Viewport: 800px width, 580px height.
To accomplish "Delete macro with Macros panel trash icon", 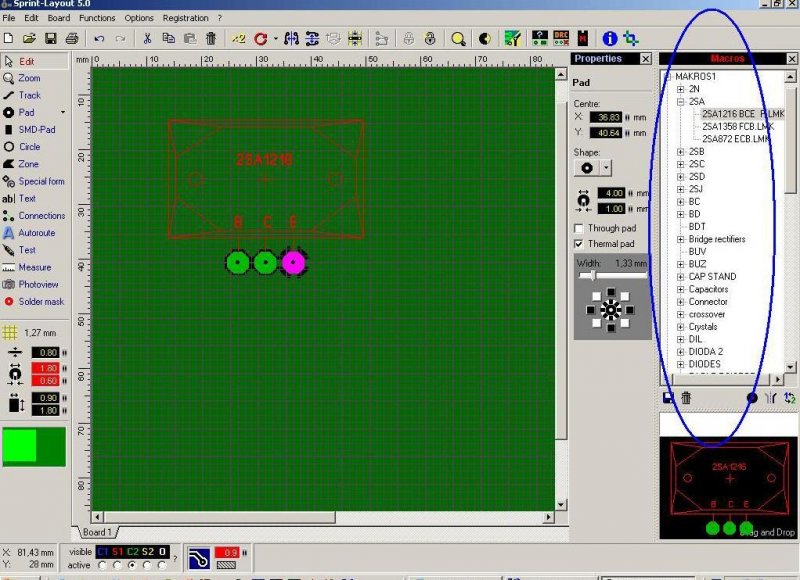I will pos(686,397).
